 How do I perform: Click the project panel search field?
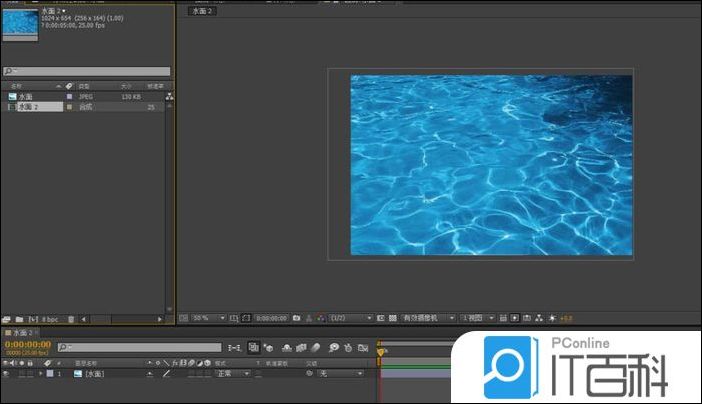(87, 72)
